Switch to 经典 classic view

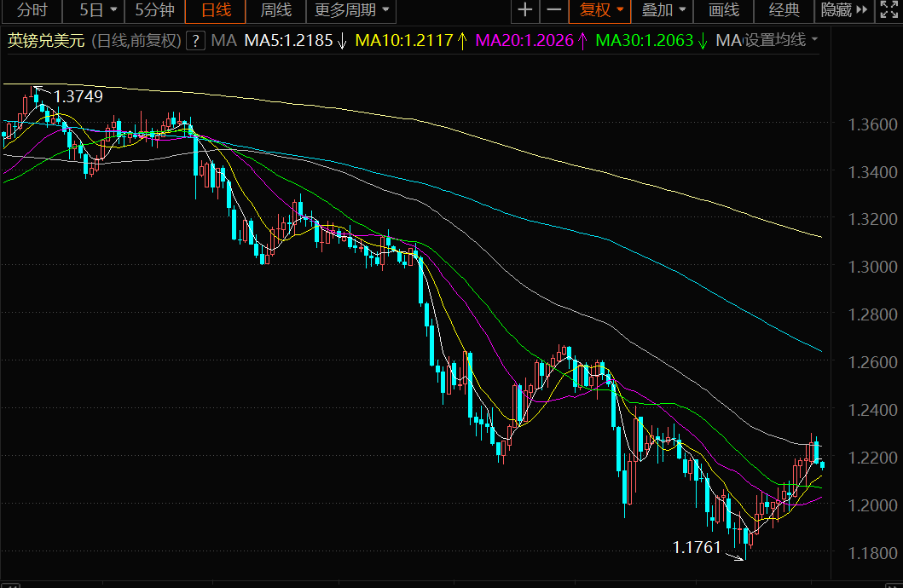click(x=784, y=10)
